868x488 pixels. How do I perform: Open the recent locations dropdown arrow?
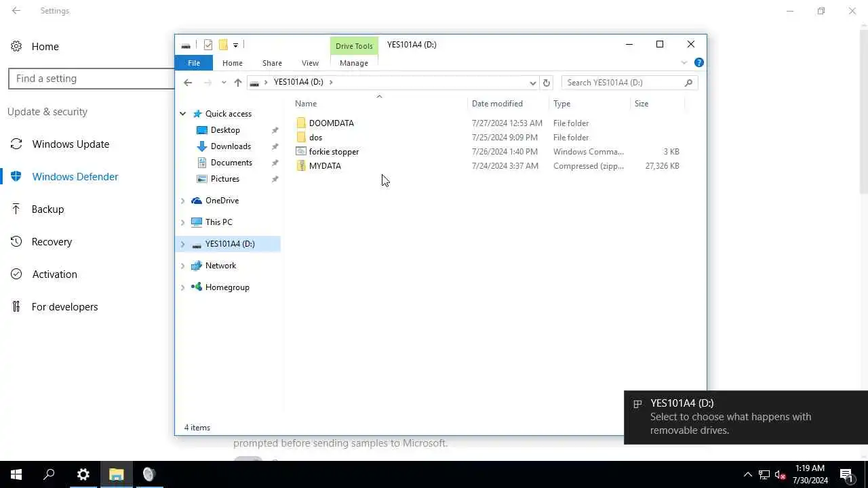(x=224, y=83)
